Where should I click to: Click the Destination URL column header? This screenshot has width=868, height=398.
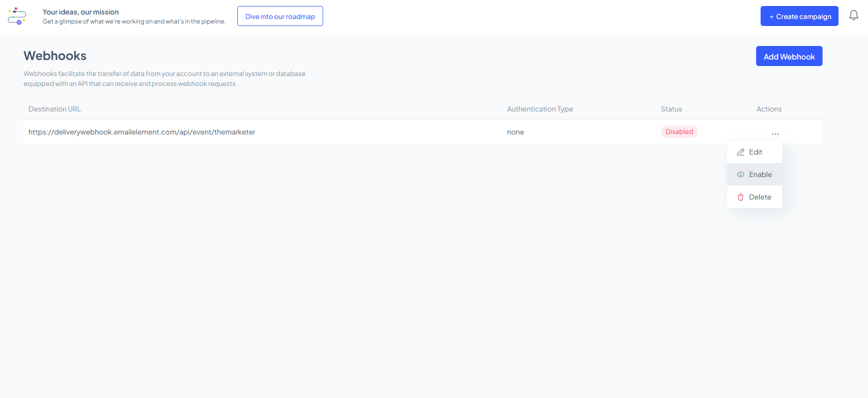pos(54,109)
